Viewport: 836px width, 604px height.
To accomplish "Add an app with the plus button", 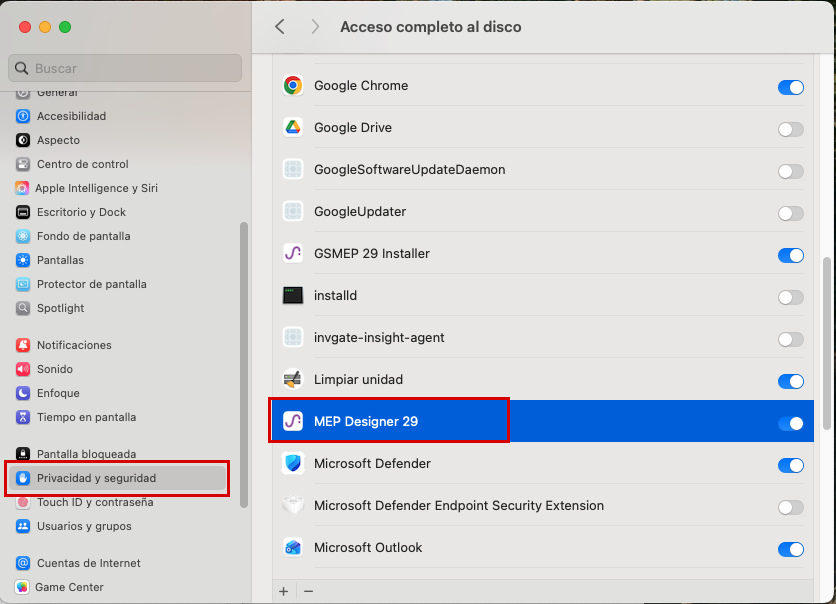I will [x=284, y=591].
